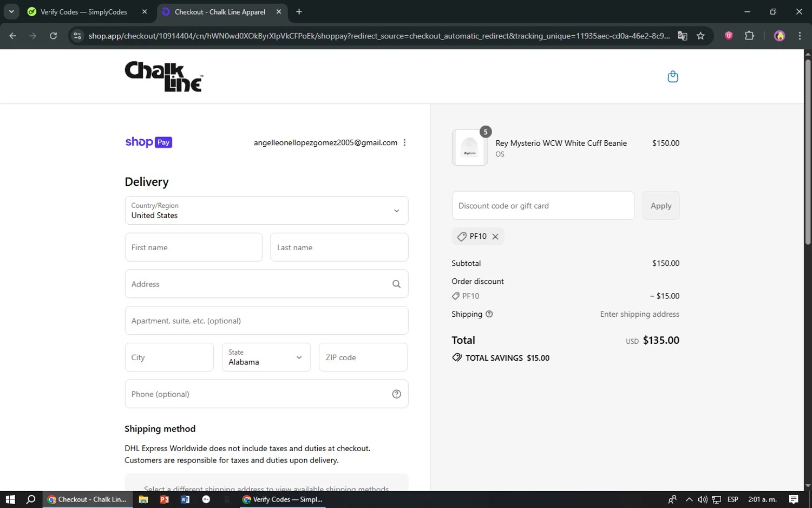
Task: Show phone number help question icon
Action: [396, 394]
